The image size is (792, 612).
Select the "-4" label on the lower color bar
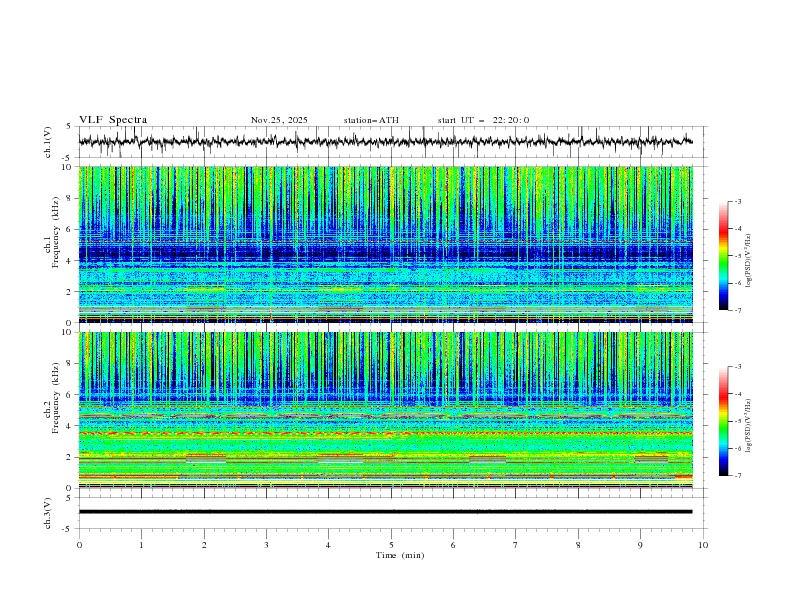(x=738, y=394)
